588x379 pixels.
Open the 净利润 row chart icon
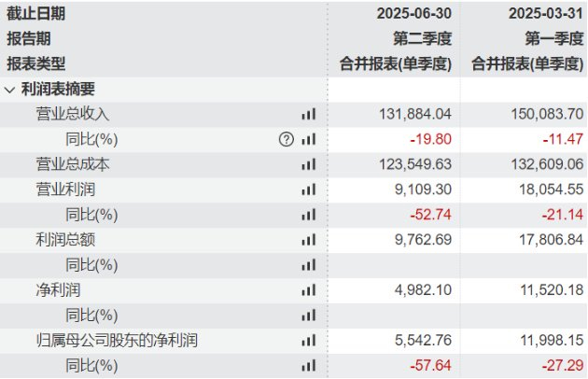point(308,290)
